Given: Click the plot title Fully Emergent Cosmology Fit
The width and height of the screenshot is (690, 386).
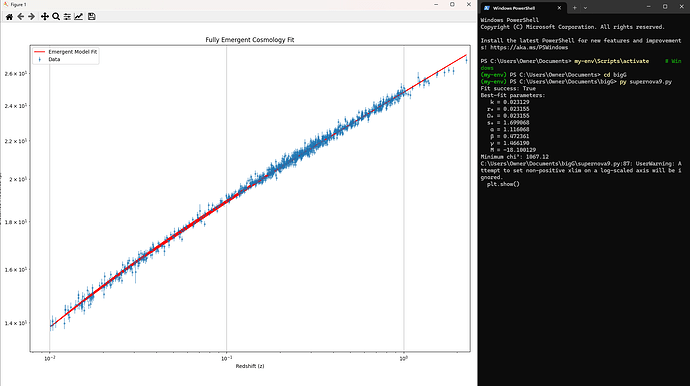Looking at the screenshot, I should pyautogui.click(x=250, y=40).
